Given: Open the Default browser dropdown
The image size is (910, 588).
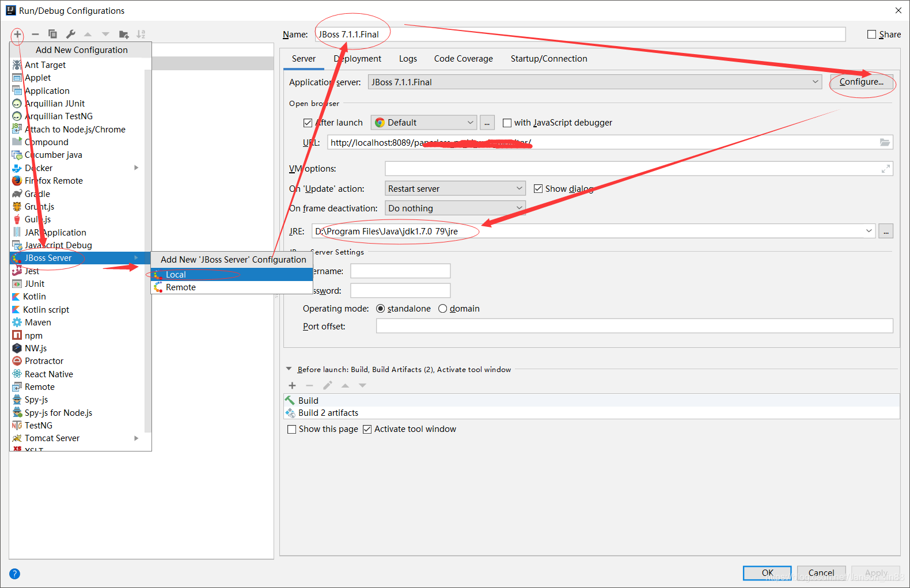Looking at the screenshot, I should 424,123.
